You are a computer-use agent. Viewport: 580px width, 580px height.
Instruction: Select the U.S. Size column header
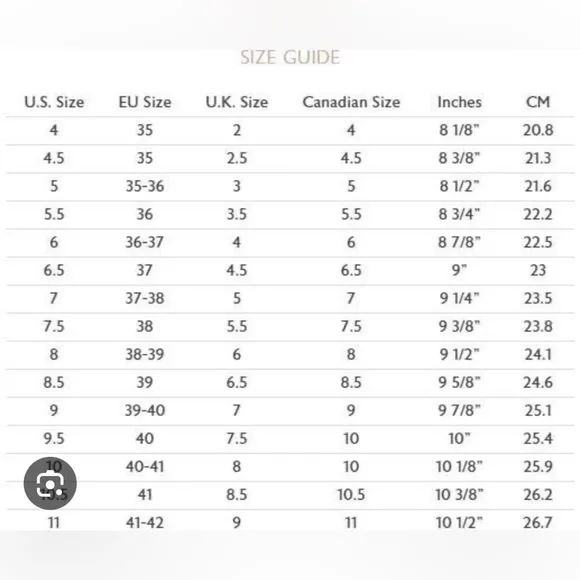54,102
